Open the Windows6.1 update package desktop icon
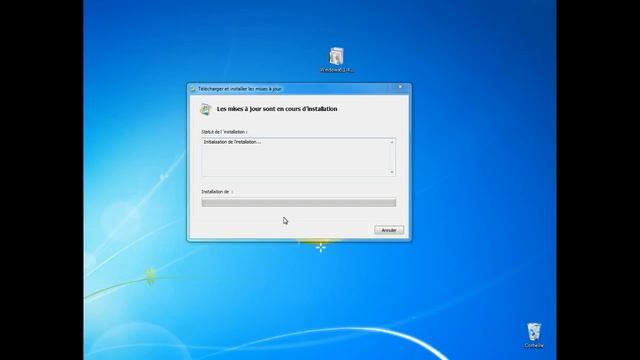 [336, 60]
